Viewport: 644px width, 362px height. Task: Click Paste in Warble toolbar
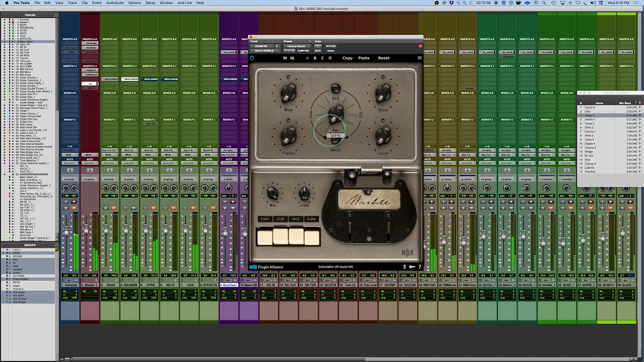click(x=364, y=58)
